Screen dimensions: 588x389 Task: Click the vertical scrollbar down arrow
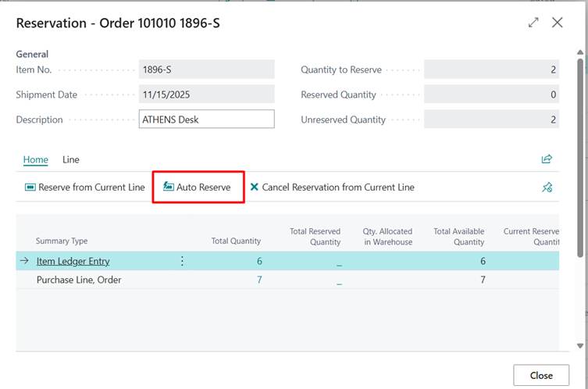pos(580,345)
